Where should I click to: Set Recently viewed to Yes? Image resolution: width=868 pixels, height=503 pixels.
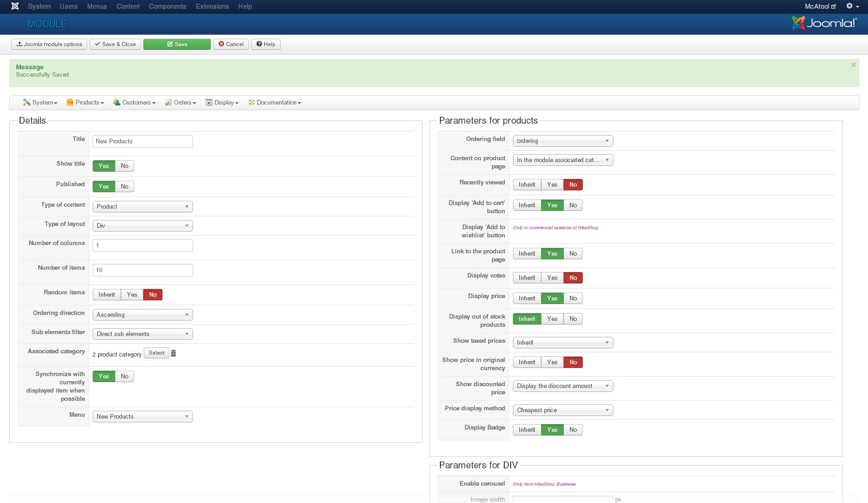(x=552, y=184)
